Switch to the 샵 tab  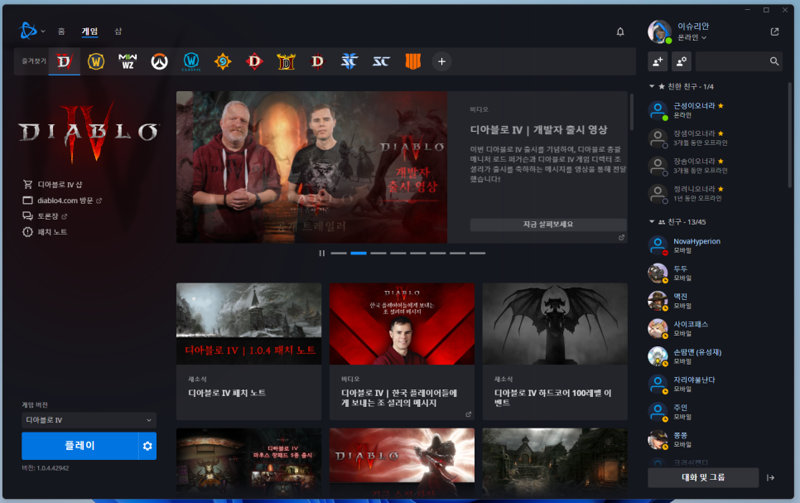point(118,31)
